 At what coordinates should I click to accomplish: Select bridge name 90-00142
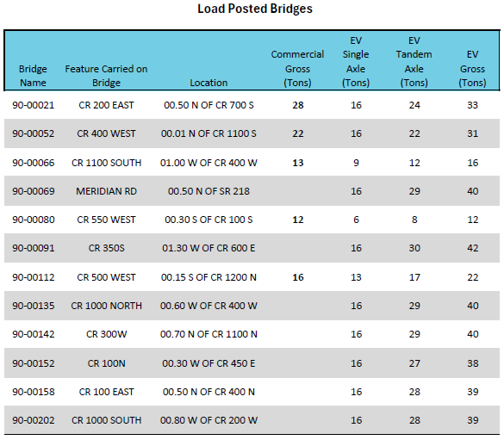34,334
